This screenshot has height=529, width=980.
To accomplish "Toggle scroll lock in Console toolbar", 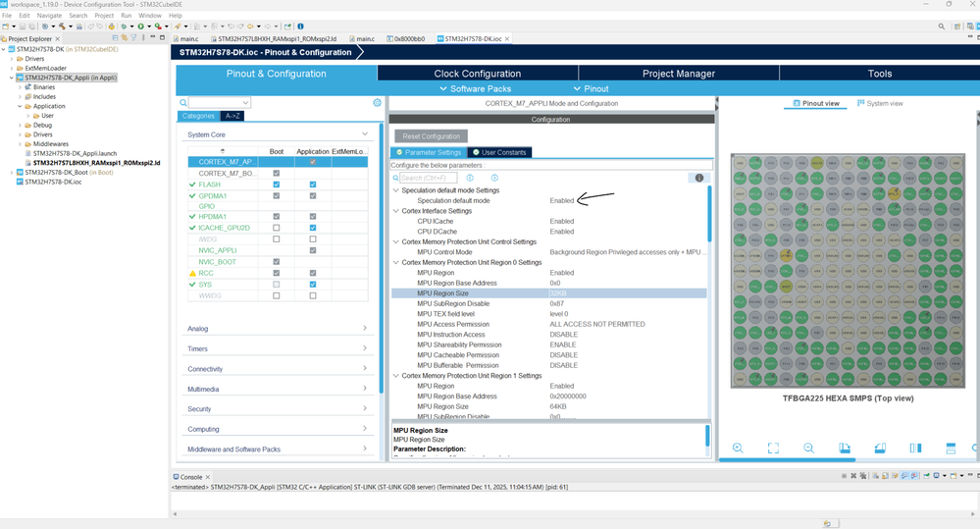I will click(885, 476).
